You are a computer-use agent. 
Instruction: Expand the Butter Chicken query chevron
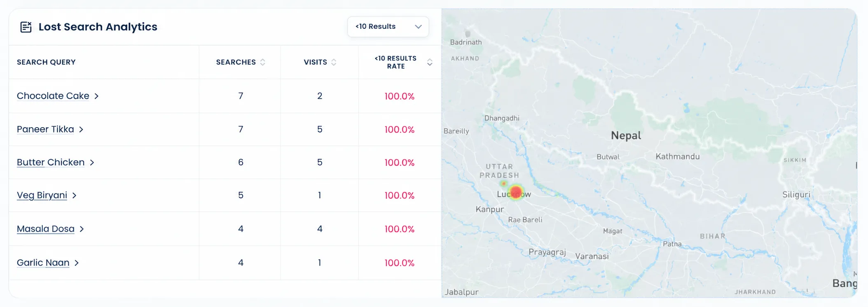pos(92,163)
